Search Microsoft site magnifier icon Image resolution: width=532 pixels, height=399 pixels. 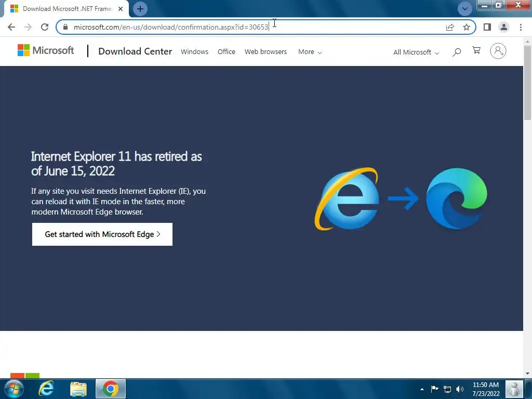[x=457, y=52]
